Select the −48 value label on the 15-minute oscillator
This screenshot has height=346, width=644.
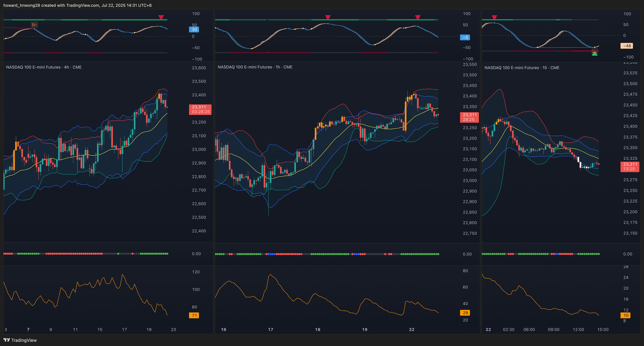[627, 46]
